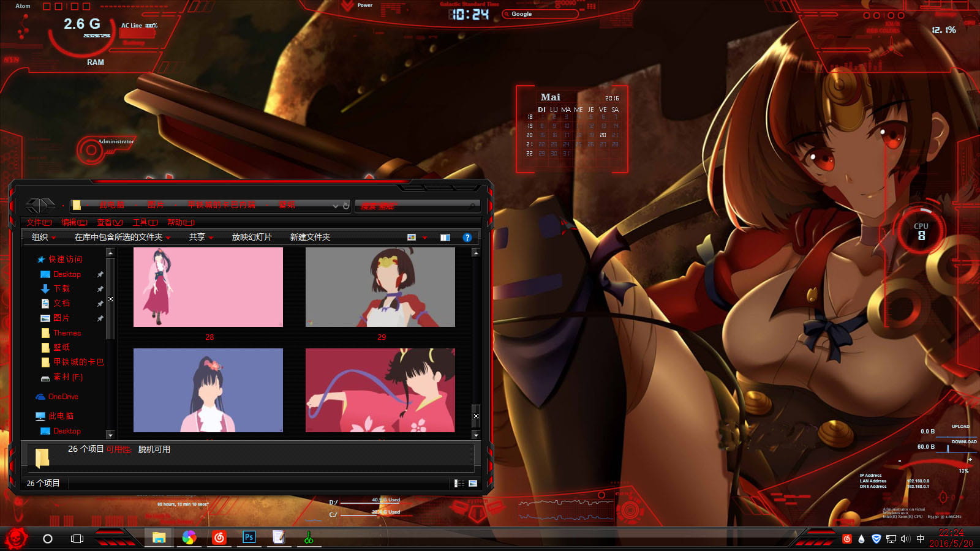This screenshot has width=980, height=551.
Task: Click the blue help question mark icon
Action: point(467,238)
